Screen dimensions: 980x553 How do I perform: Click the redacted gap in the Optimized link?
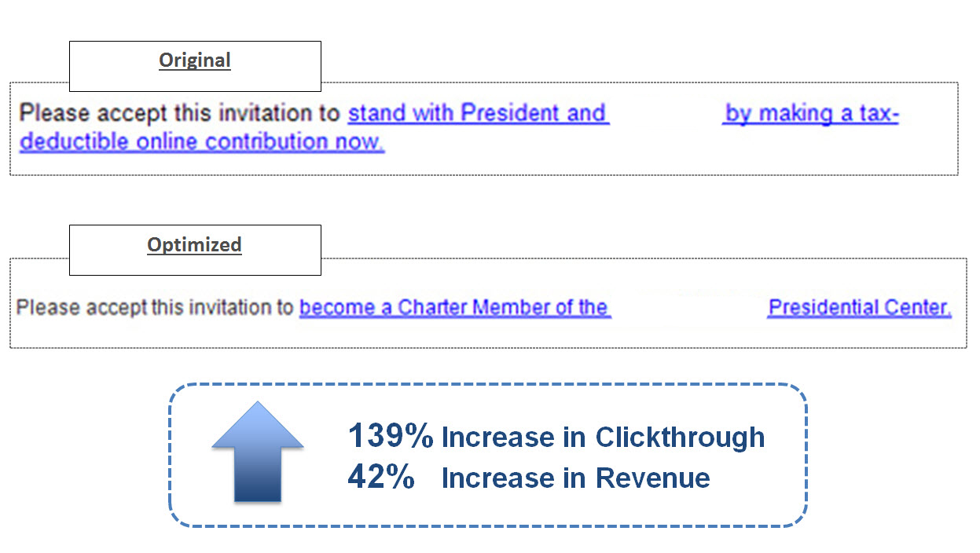click(x=689, y=307)
